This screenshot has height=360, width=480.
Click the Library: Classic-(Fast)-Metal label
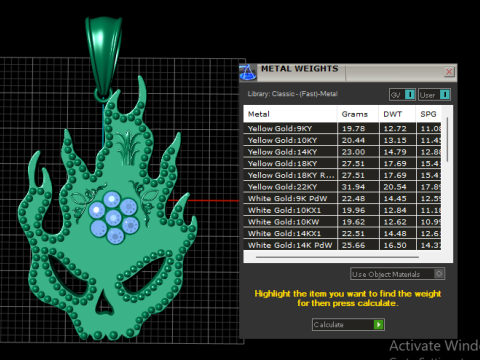coord(293,94)
